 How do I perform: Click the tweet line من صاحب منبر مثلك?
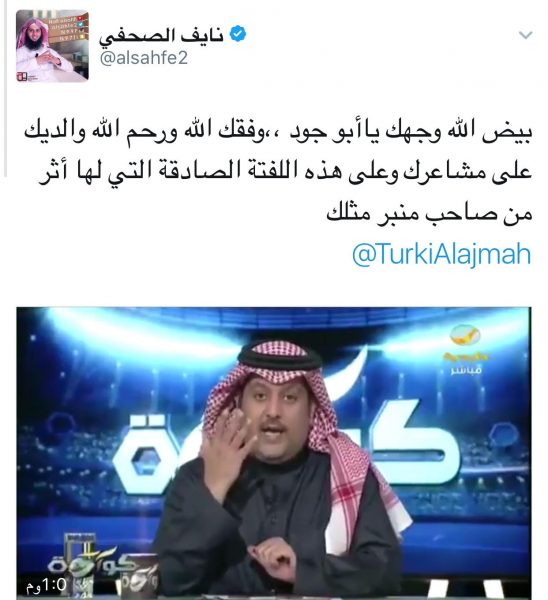(x=429, y=213)
